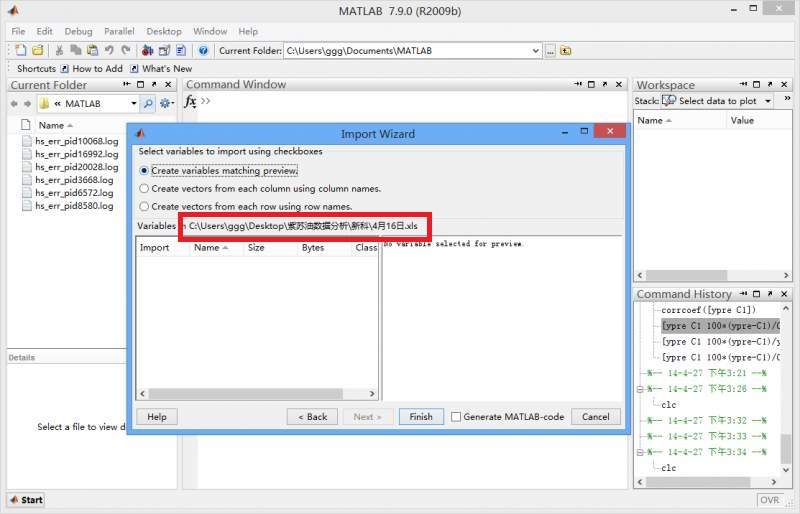Undock the Workspace panel

pyautogui.click(x=770, y=84)
